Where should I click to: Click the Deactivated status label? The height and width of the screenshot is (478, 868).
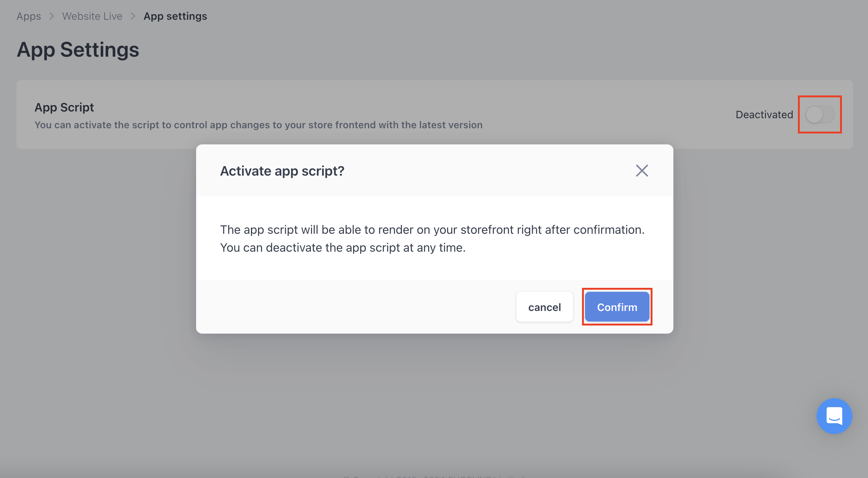764,114
